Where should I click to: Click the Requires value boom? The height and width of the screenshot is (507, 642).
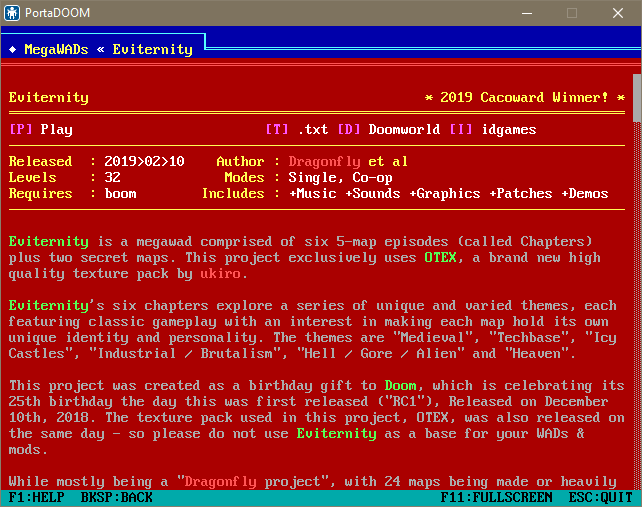point(120,193)
